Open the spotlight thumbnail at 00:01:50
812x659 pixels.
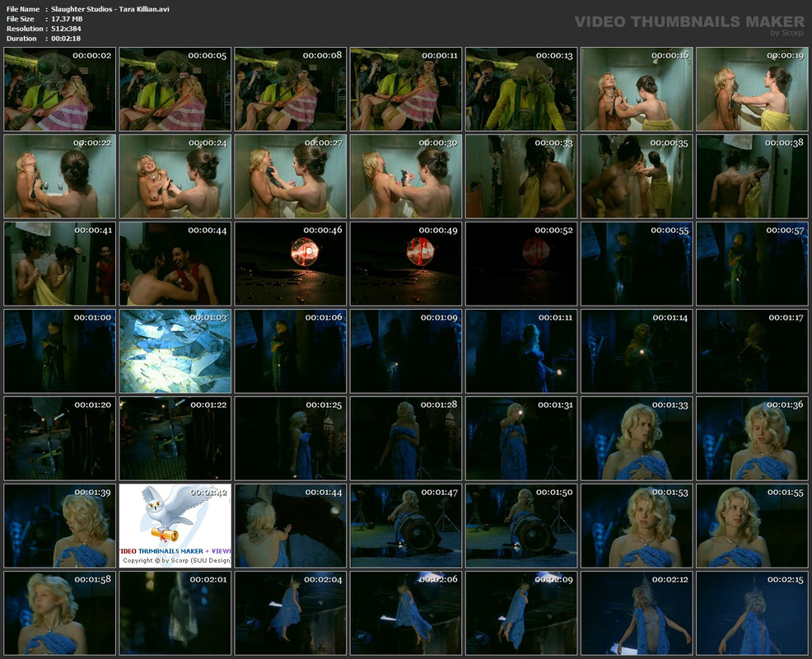tap(521, 526)
